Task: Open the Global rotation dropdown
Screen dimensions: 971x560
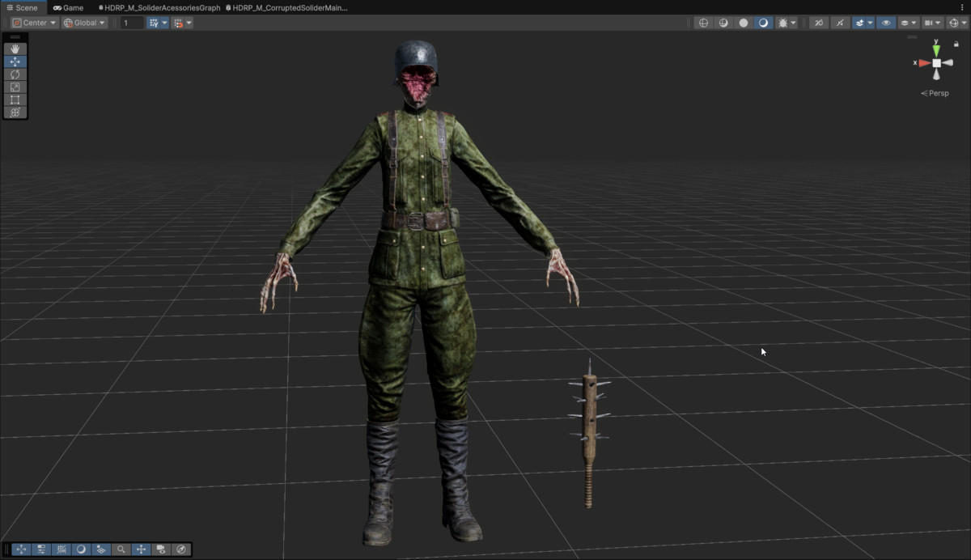Action: click(x=84, y=23)
